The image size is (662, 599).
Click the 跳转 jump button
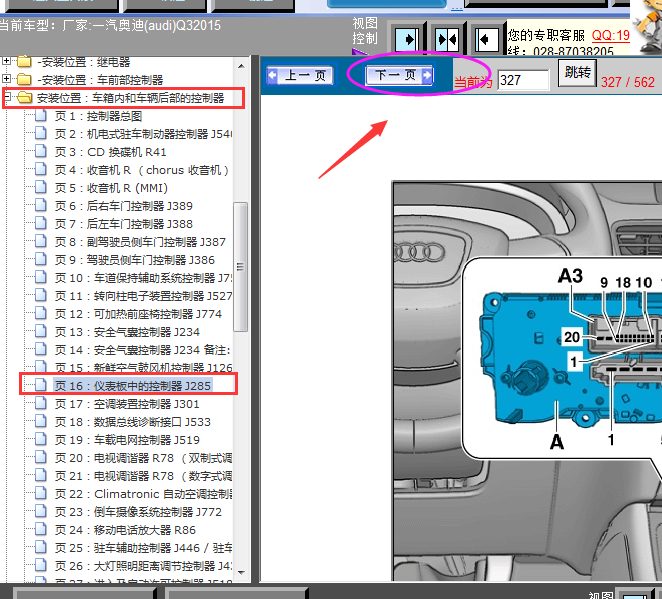pyautogui.click(x=577, y=73)
